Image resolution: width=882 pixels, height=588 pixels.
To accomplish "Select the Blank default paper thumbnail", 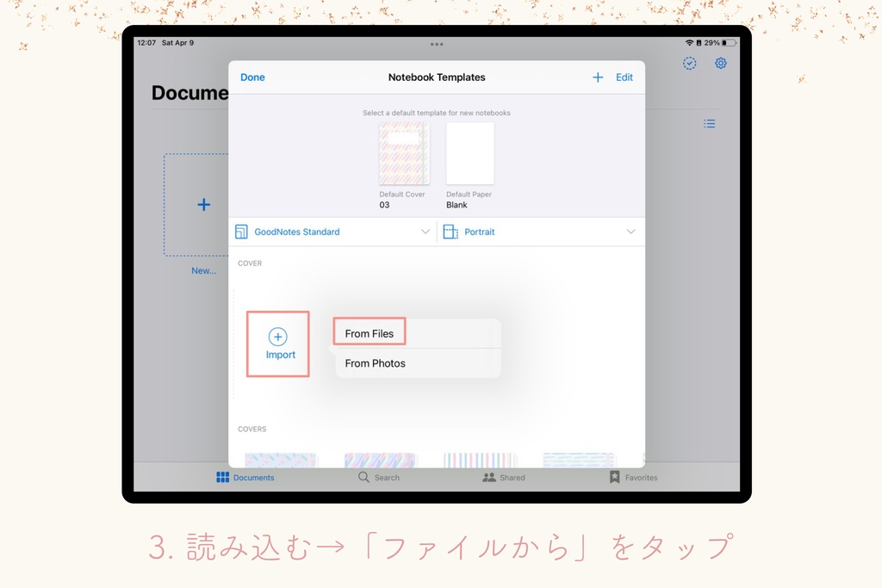I will [x=469, y=155].
